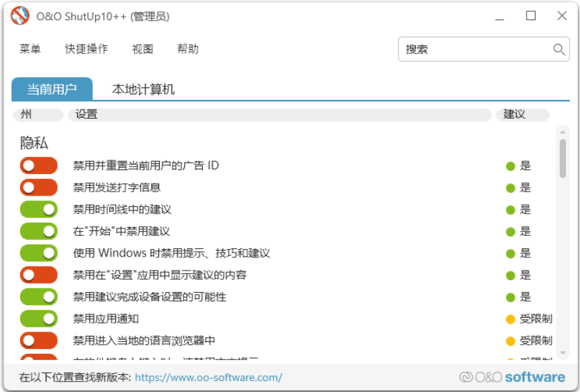
Task: Enable 禁用并重置当前用户的广告 ID toggle
Action: pos(39,166)
